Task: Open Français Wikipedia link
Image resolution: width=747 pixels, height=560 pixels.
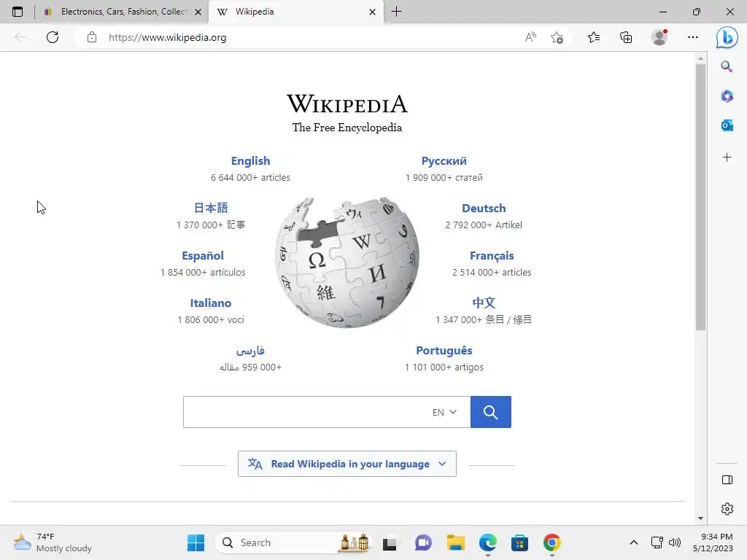Action: pos(492,256)
